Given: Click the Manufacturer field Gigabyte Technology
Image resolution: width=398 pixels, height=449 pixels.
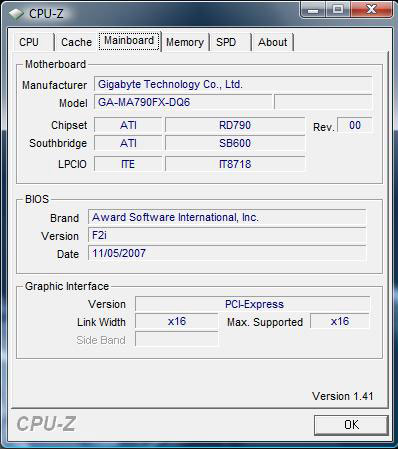Looking at the screenshot, I should click(x=233, y=84).
